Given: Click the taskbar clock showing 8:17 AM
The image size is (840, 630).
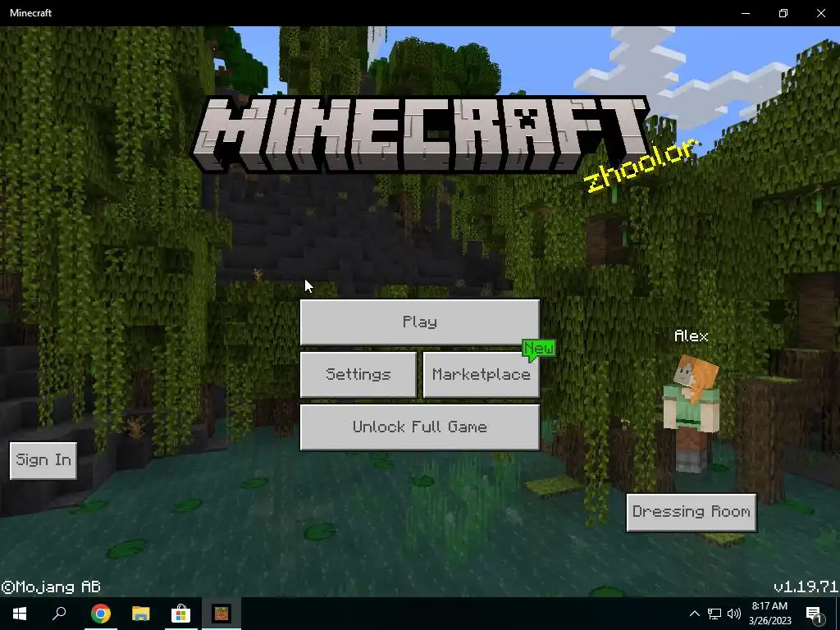Looking at the screenshot, I should coord(769,614).
